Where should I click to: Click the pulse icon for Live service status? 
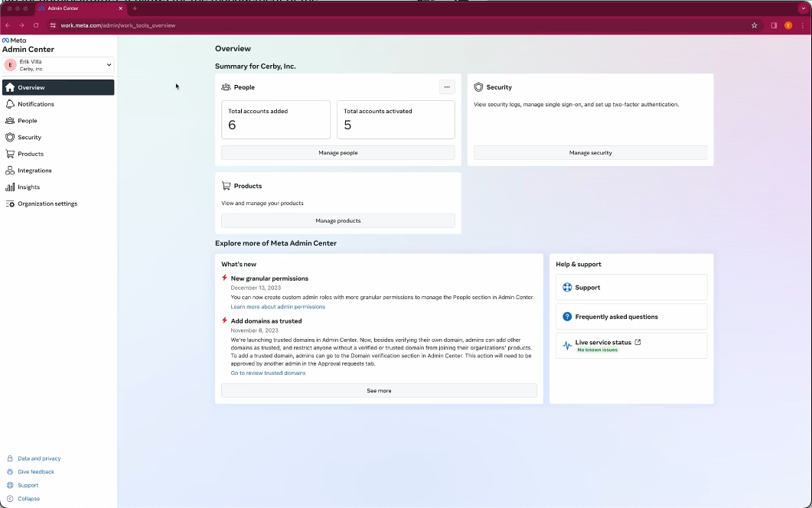(x=567, y=345)
